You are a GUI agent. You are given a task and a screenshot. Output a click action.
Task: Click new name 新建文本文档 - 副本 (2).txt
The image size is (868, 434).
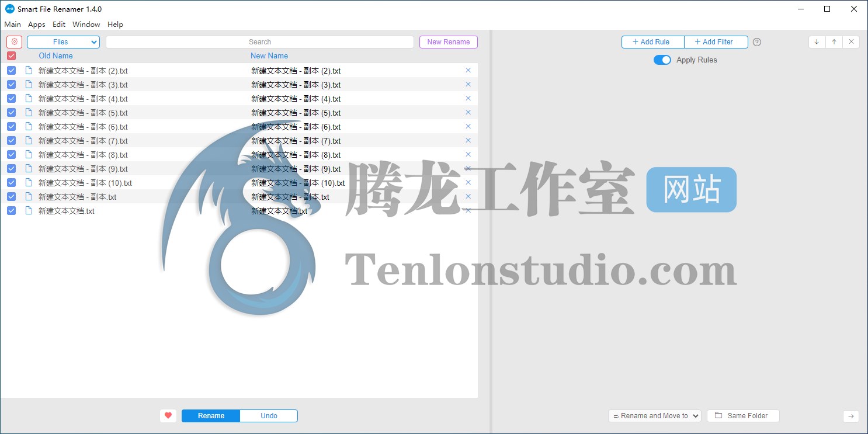[296, 71]
